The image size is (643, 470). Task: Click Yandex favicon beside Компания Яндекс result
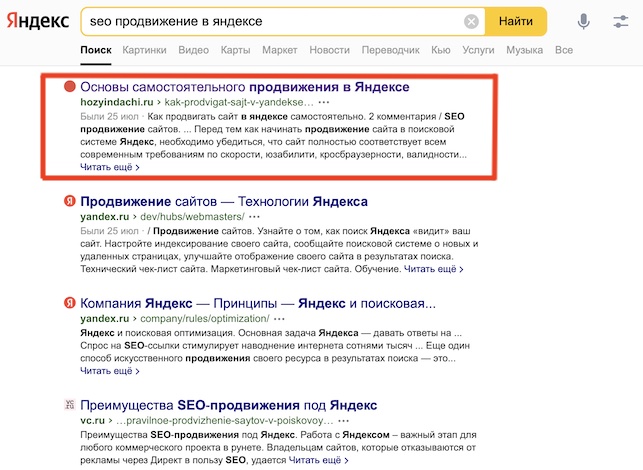coord(70,303)
